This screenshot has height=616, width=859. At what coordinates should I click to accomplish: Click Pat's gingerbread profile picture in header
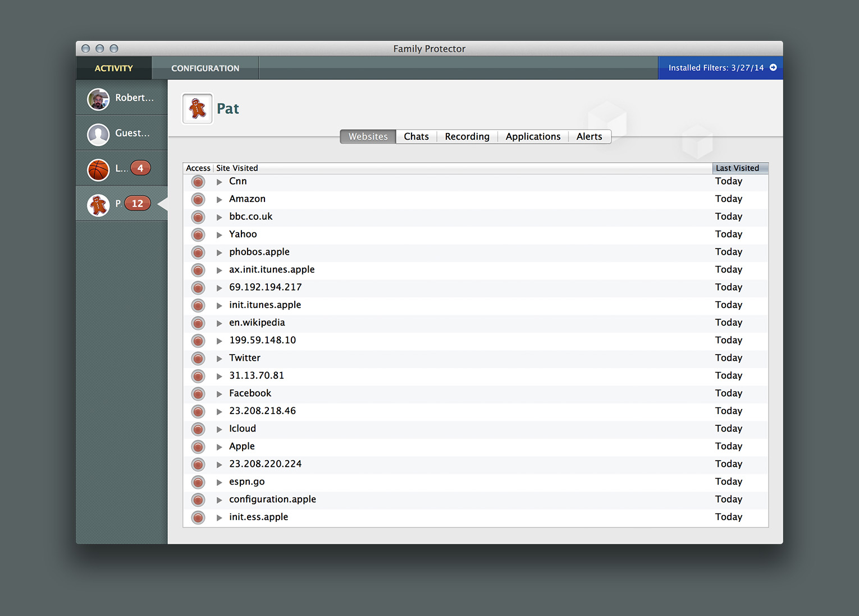(x=198, y=108)
